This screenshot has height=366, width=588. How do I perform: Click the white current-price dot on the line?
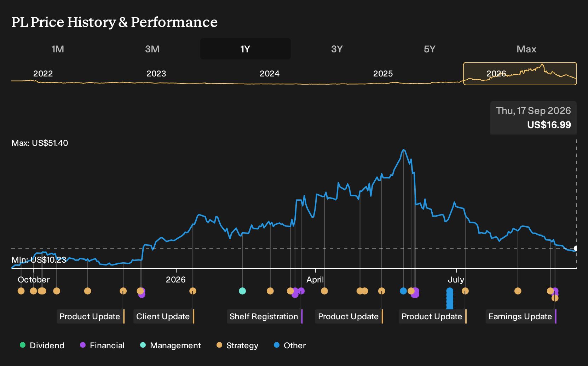pos(576,248)
